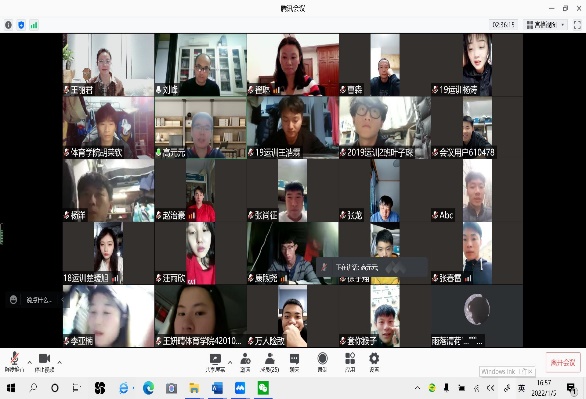Screen dimensions: 586x399
Task: Open the grid view layout dropdown
Action: coord(545,25)
